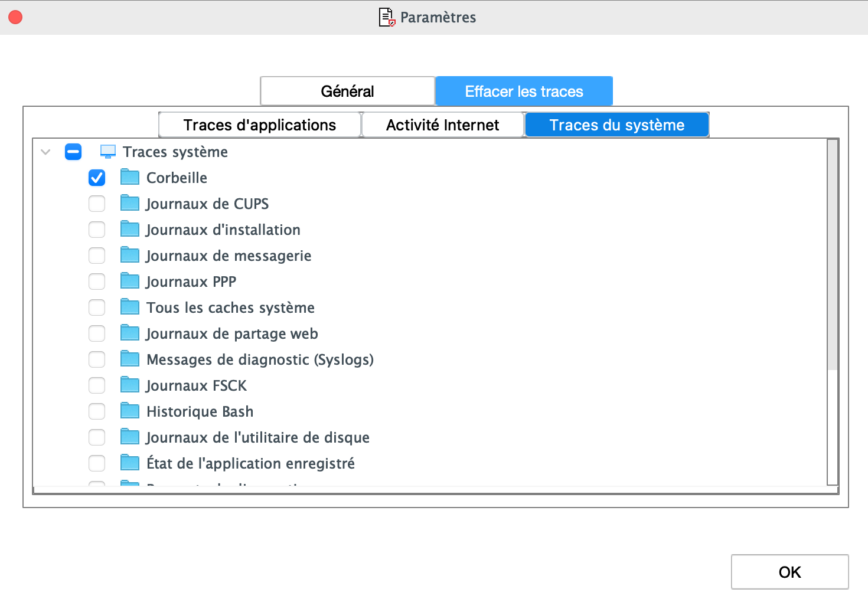Viewport: 868px width, 612px height.
Task: Select the Journaux d'installation label
Action: [223, 230]
